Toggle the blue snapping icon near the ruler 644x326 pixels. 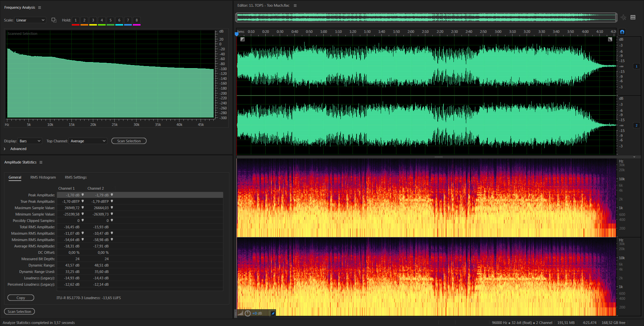click(x=622, y=32)
